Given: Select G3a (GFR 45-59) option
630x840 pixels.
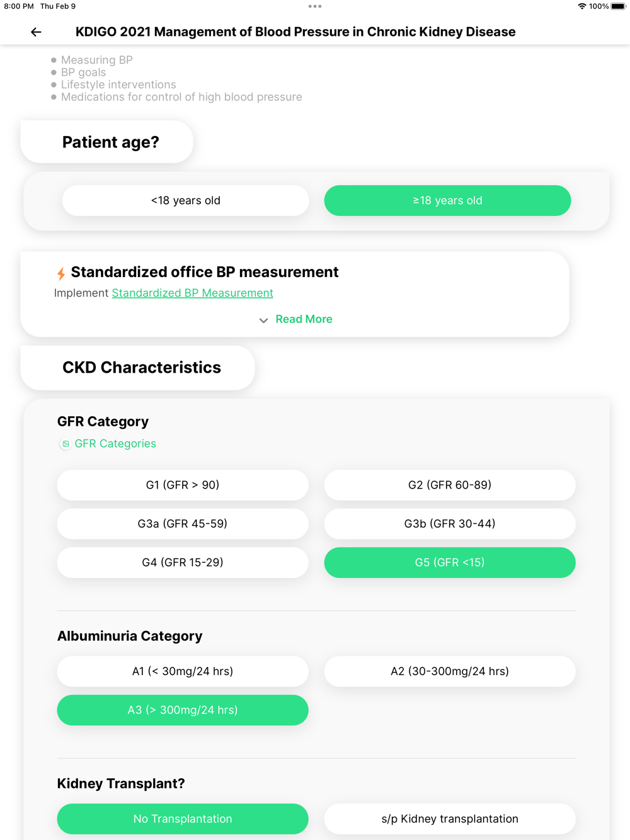Looking at the screenshot, I should (x=183, y=524).
